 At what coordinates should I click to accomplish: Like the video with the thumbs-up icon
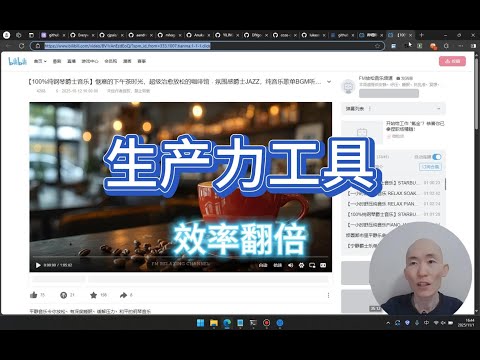coord(34,295)
